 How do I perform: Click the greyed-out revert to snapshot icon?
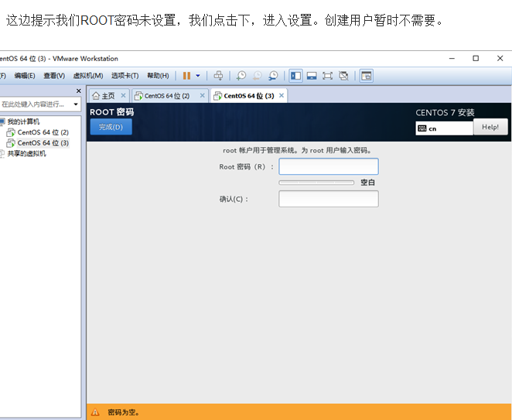pos(257,76)
